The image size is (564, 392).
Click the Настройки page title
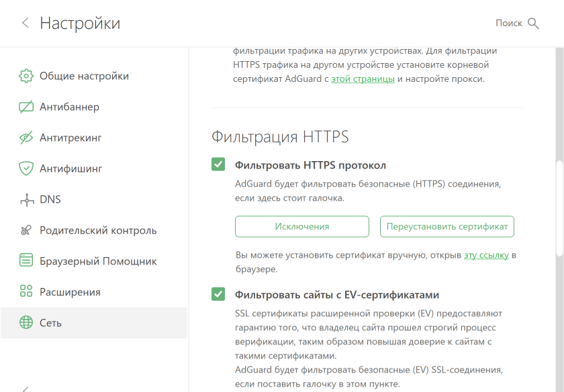[x=80, y=23]
